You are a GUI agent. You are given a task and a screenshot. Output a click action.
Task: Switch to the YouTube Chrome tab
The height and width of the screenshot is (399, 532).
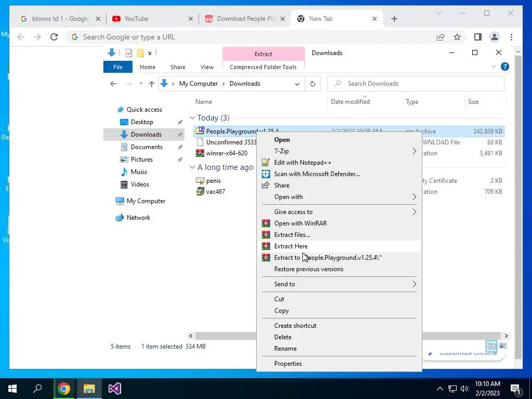coord(152,19)
